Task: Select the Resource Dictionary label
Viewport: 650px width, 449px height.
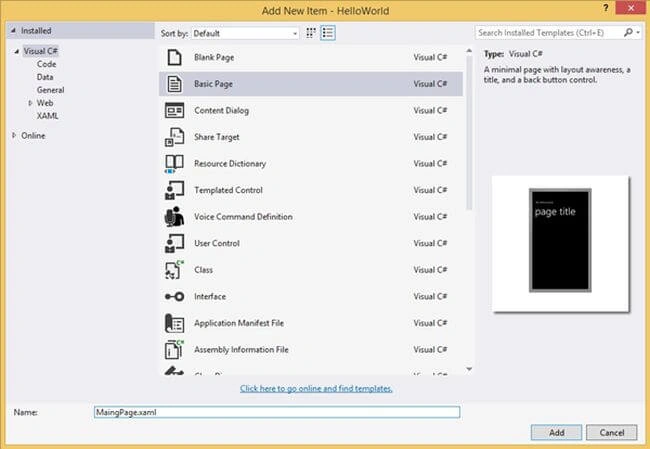Action: [x=230, y=164]
